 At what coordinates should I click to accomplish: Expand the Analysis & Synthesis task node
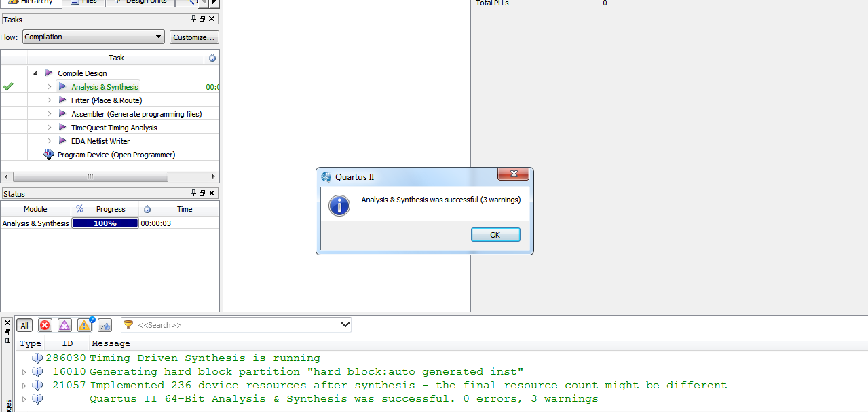pos(49,87)
